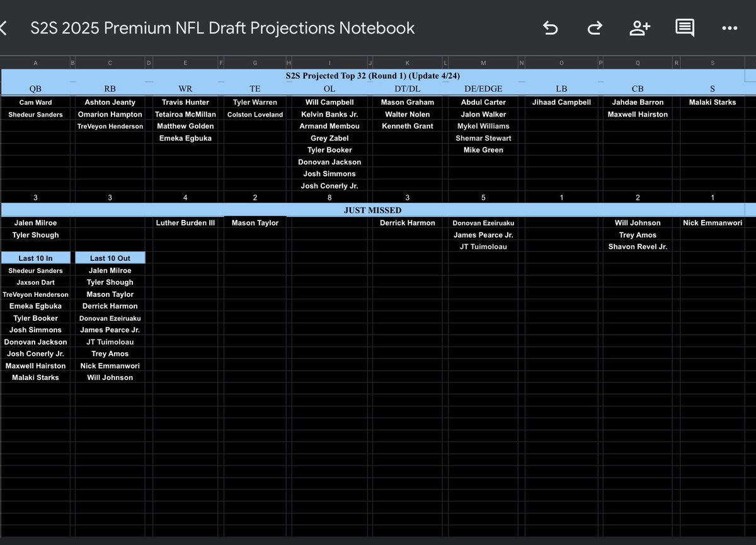Select the Jahdae Barron cell

click(x=638, y=102)
